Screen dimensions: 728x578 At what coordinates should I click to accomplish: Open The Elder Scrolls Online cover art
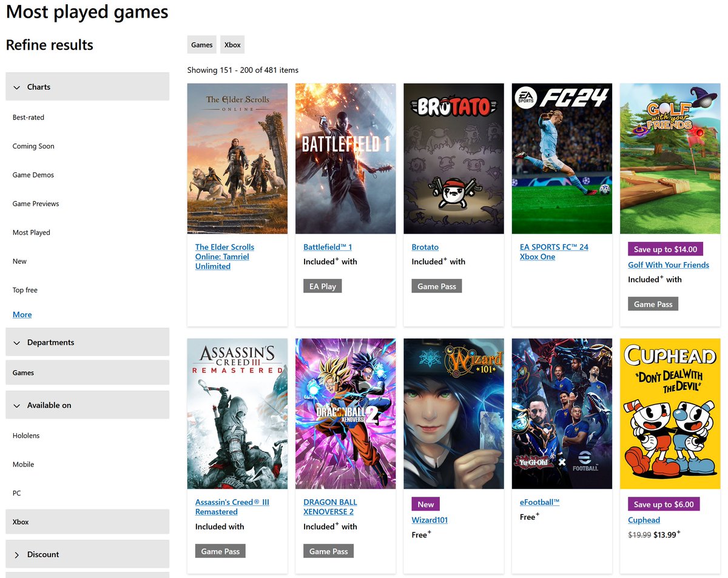coord(237,158)
